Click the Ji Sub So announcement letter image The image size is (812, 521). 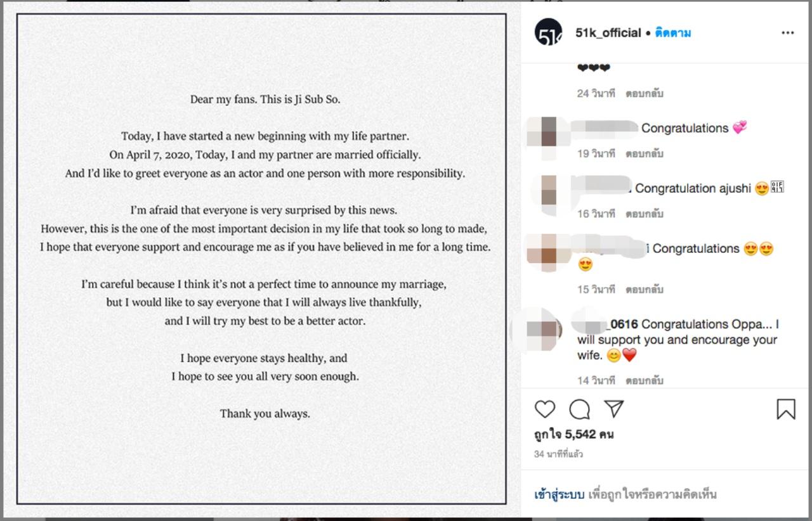[x=261, y=259]
